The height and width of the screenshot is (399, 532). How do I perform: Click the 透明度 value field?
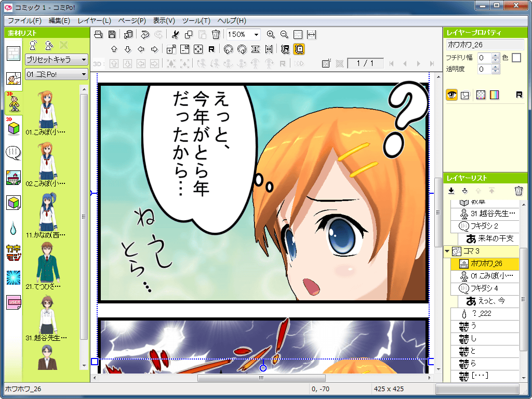(485, 69)
